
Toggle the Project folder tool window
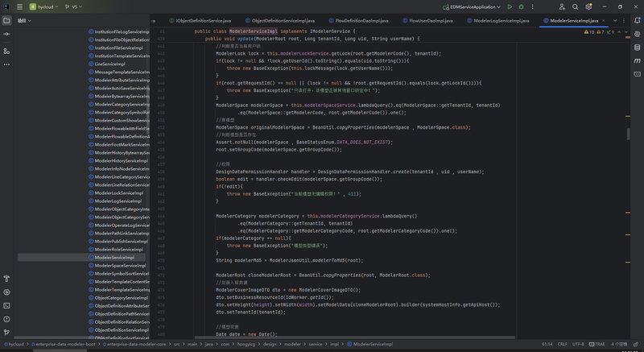(6, 21)
